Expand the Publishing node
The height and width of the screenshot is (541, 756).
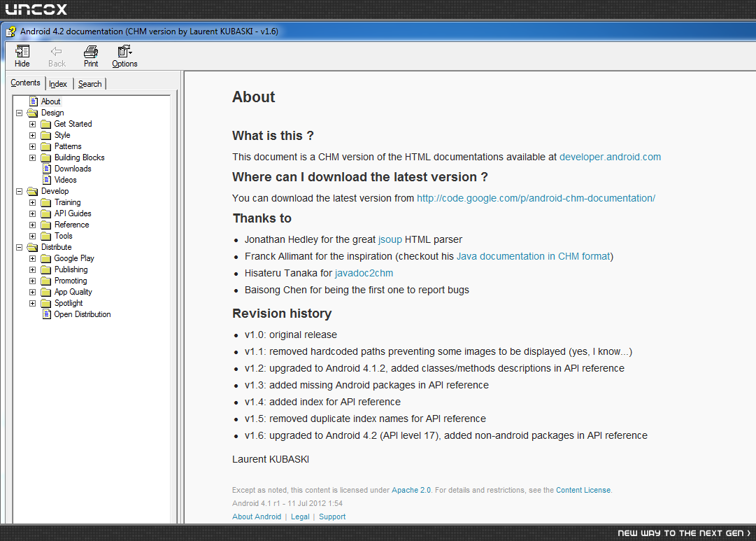pyautogui.click(x=32, y=269)
